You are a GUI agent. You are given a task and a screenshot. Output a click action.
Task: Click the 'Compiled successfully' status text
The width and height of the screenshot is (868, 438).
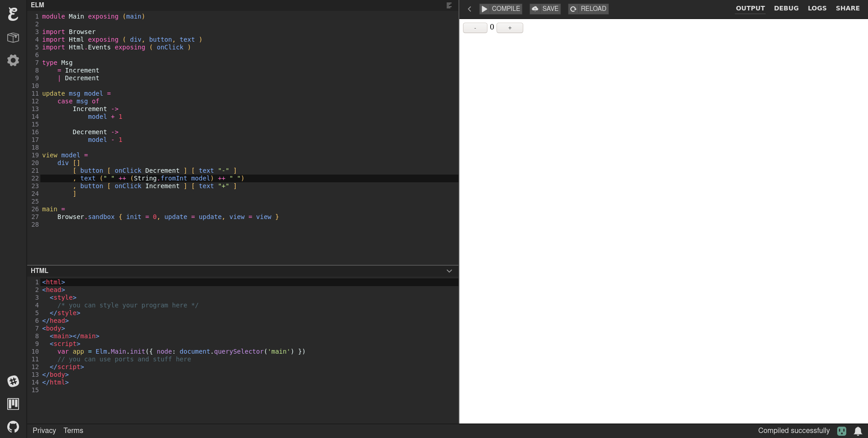(x=794, y=430)
